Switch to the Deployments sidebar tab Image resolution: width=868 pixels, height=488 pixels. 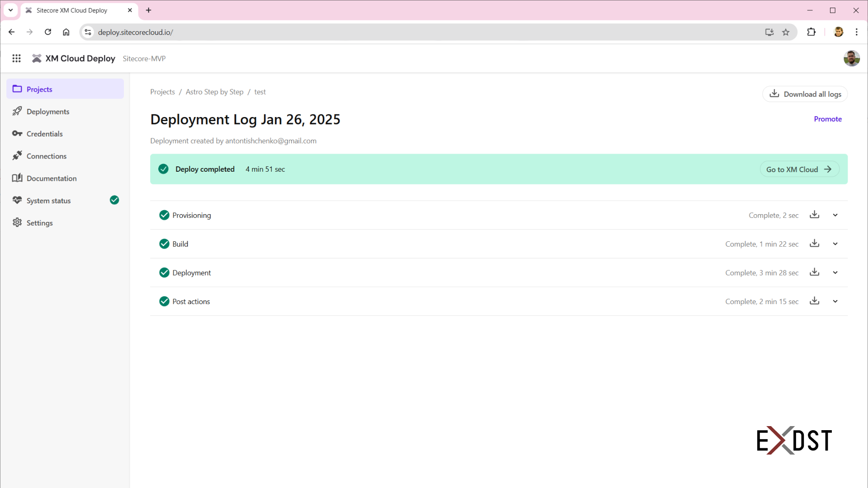coord(47,111)
